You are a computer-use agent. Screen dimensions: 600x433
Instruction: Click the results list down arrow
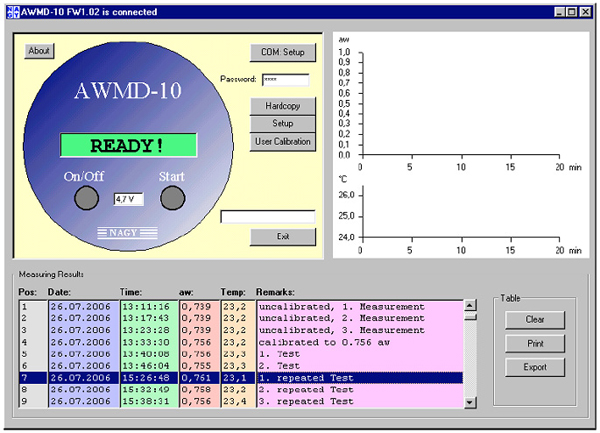tap(470, 402)
